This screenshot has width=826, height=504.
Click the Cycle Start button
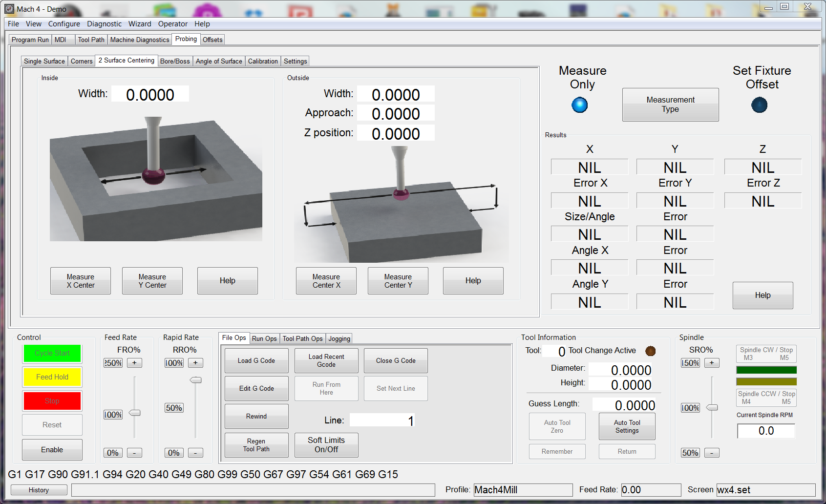[x=52, y=353]
